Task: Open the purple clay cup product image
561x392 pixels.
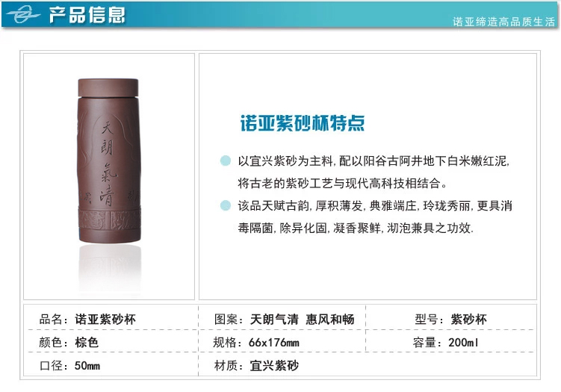Action: click(x=109, y=176)
